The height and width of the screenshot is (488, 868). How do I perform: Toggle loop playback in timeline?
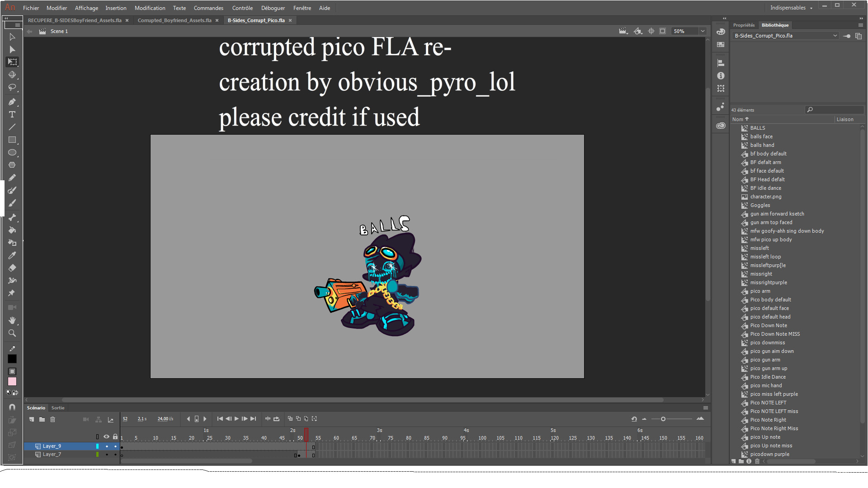pos(276,419)
